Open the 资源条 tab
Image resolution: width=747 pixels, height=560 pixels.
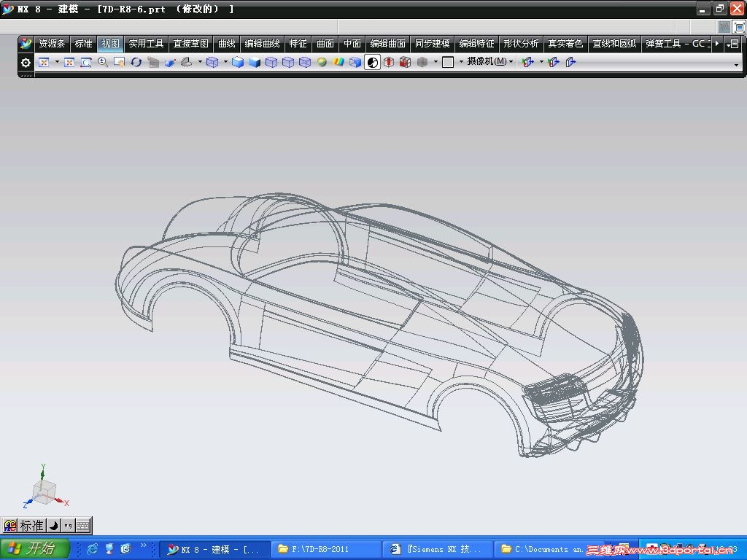(x=52, y=44)
